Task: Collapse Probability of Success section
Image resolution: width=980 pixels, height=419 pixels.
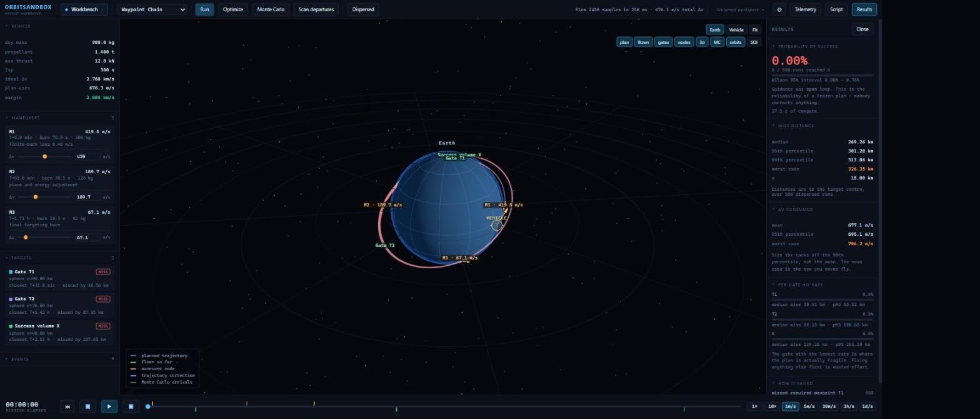Action: (x=822, y=46)
